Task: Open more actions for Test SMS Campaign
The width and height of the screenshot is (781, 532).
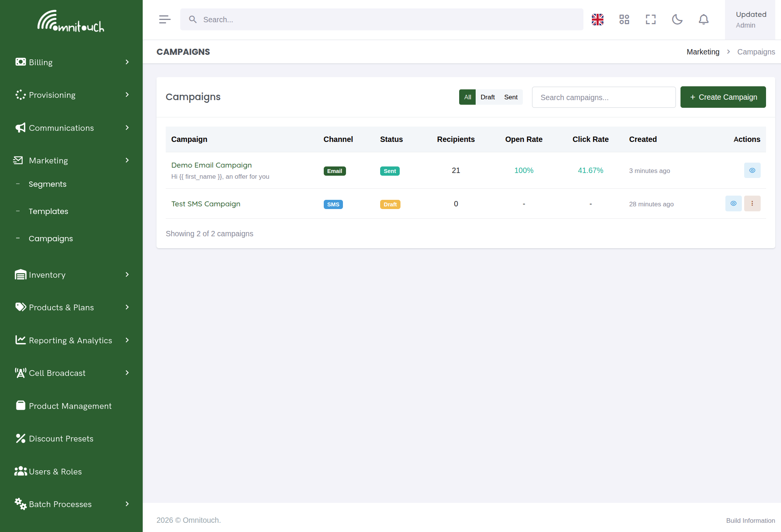Action: (x=752, y=204)
